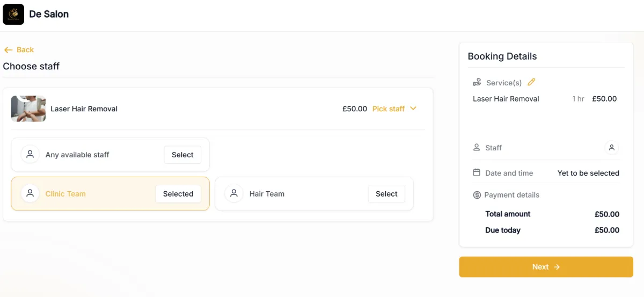644x297 pixels.
Task: Click the payment details dollar icon
Action: [x=477, y=195]
